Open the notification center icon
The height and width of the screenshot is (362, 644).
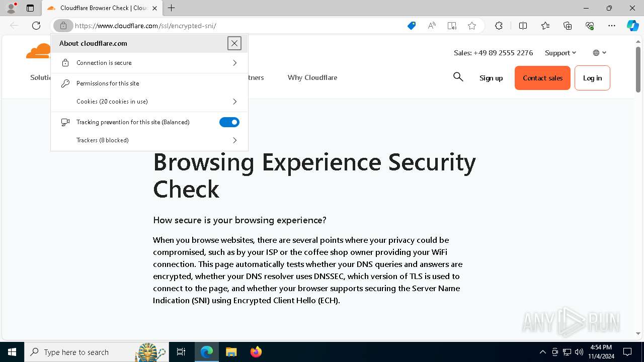[627, 352]
